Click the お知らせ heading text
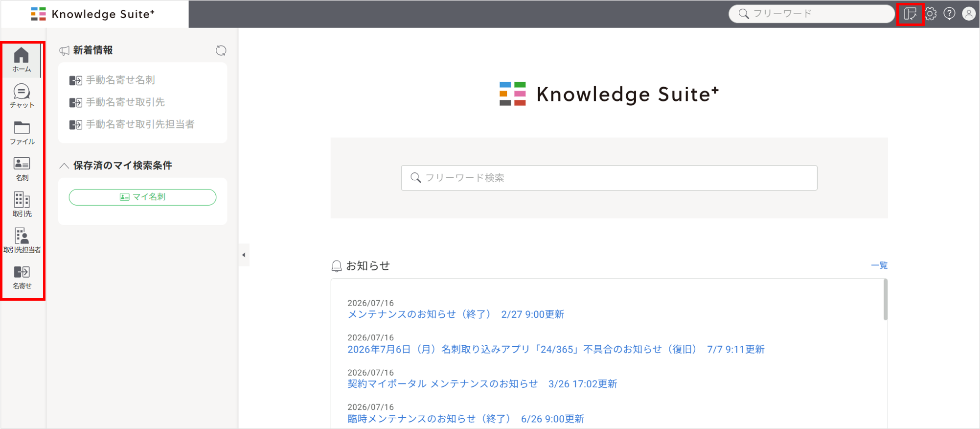 click(x=368, y=266)
